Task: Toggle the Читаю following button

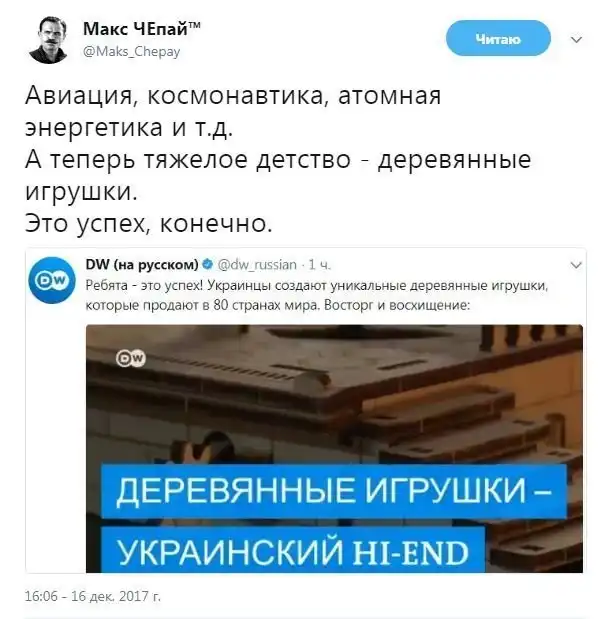Action: (x=498, y=38)
